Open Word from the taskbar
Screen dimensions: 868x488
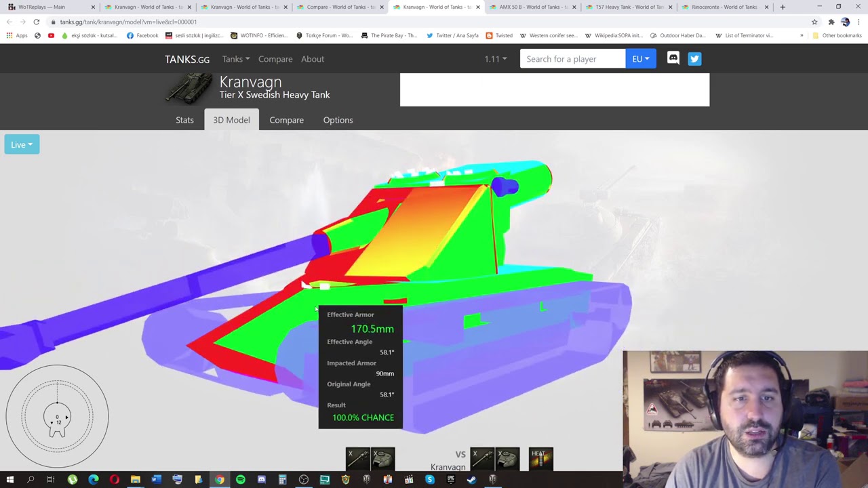tap(156, 480)
